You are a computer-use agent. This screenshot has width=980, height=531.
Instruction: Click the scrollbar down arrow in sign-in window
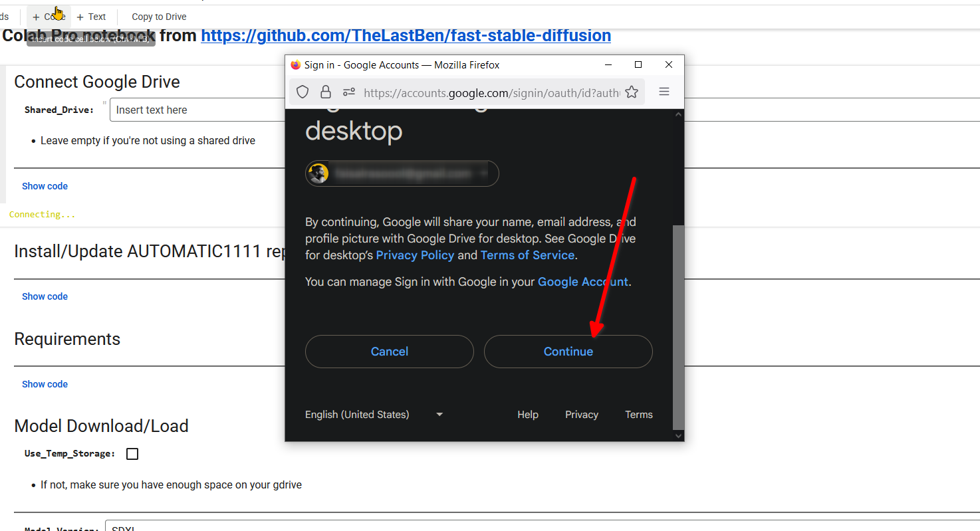pyautogui.click(x=678, y=435)
